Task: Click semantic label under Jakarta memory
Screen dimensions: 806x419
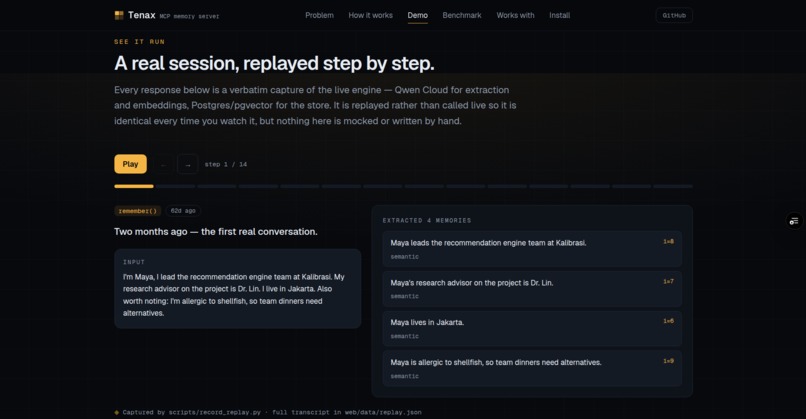Action: tap(405, 336)
